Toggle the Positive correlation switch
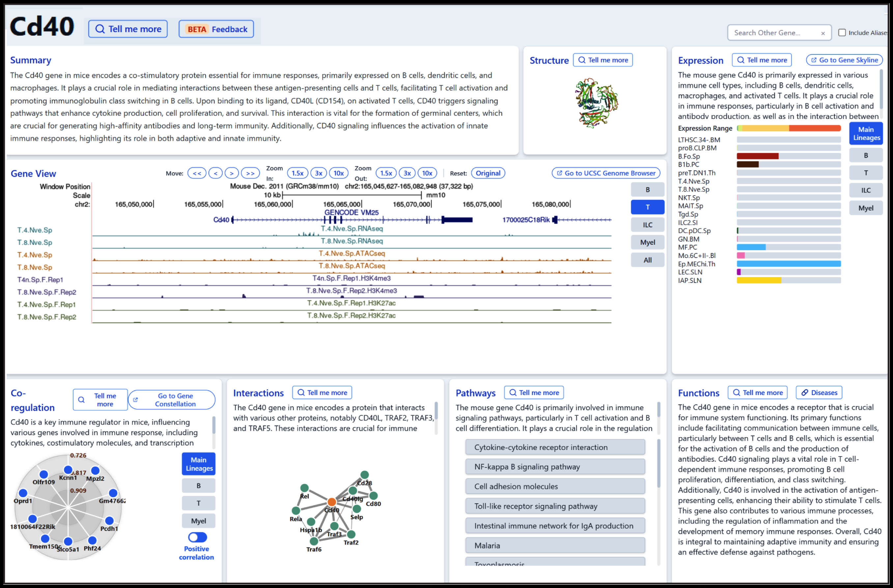Viewport: 893px width, 588px height. 197,537
